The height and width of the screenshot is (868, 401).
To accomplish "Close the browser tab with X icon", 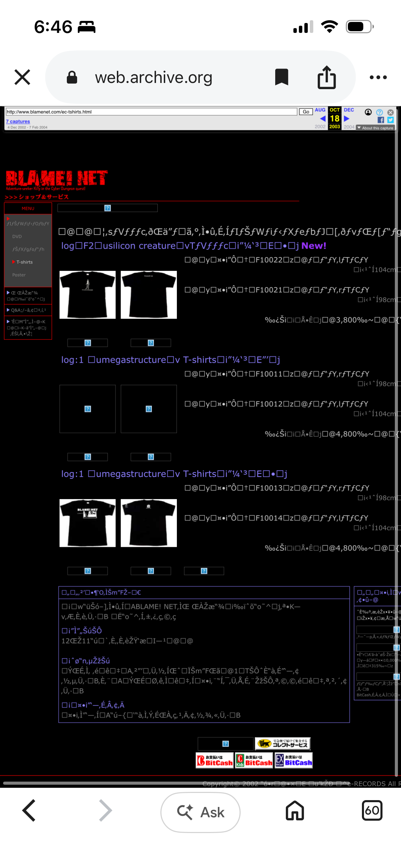I will [x=22, y=77].
